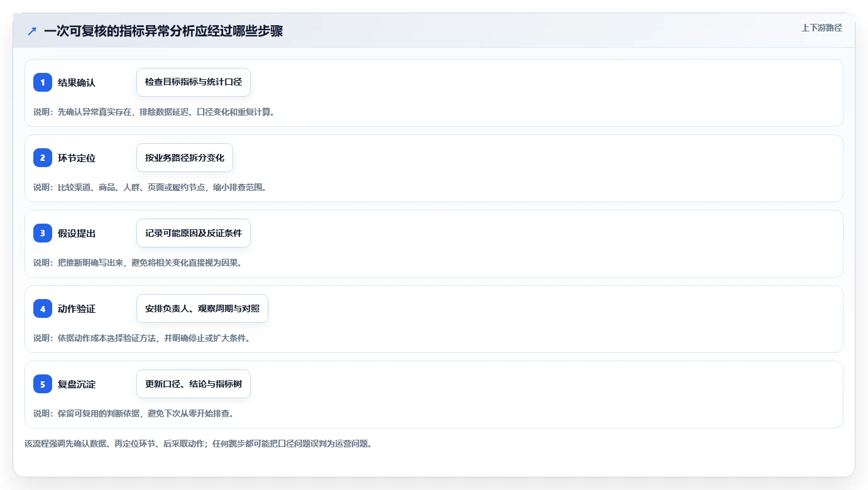
Task: Click the footer summary starting 该流程强调先确认数据
Action: pyautogui.click(x=199, y=444)
